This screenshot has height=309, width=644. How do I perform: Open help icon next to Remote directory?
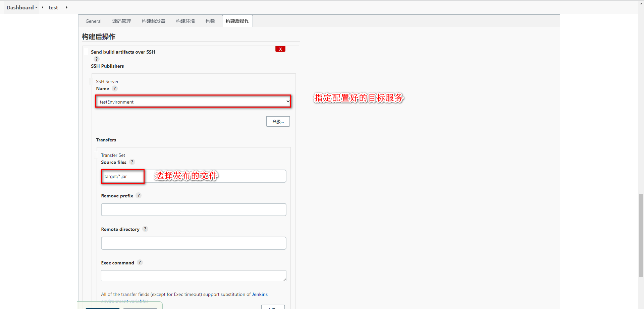145,229
